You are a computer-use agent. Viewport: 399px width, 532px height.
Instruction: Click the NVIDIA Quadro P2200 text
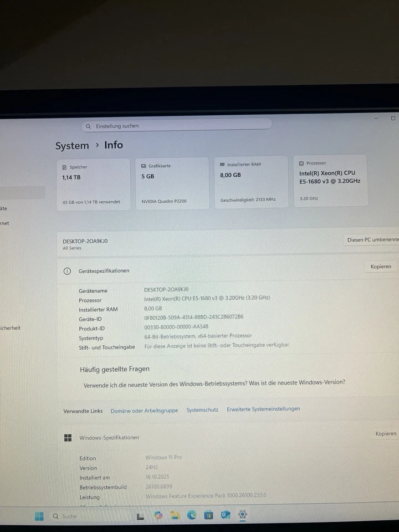click(x=164, y=201)
